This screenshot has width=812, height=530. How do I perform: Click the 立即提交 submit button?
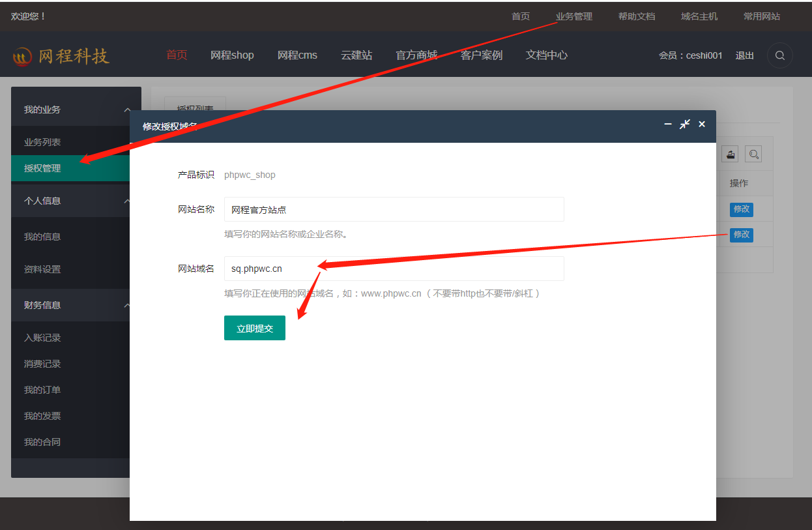(x=254, y=328)
